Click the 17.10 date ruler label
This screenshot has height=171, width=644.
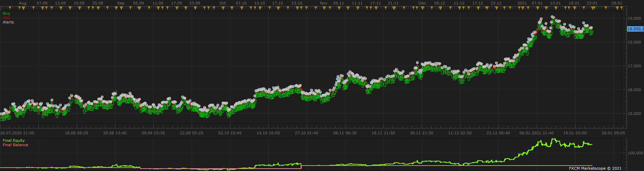[x=278, y=3]
